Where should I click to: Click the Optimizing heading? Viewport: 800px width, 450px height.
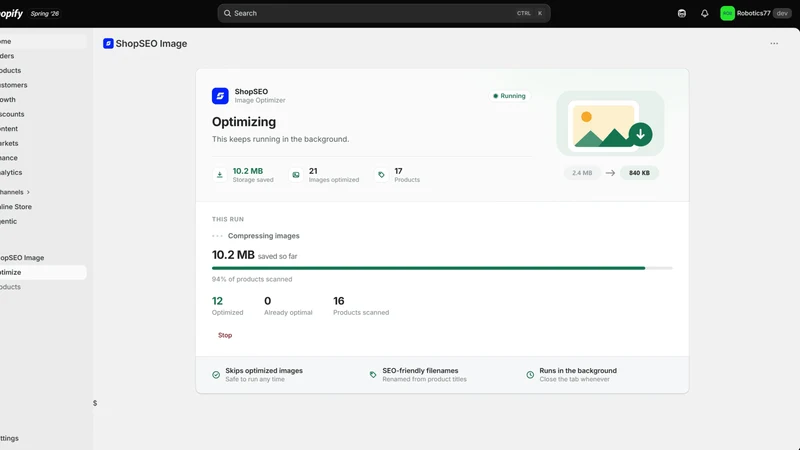click(x=244, y=122)
